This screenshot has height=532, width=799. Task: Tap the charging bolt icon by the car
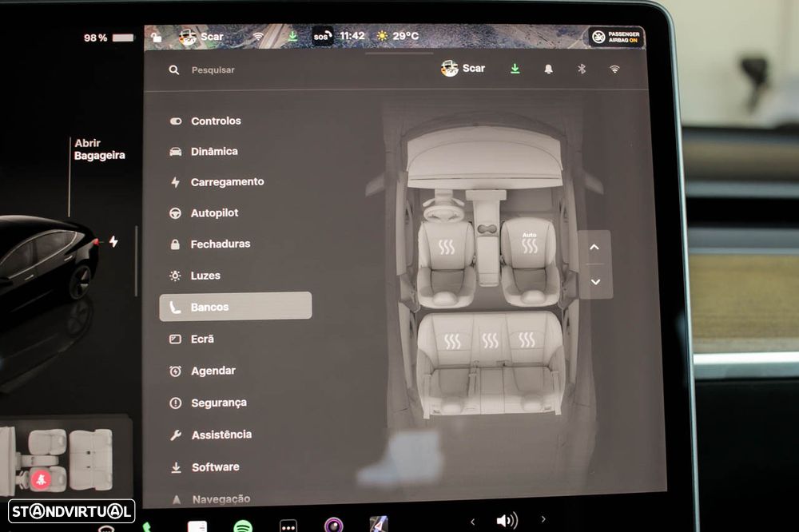click(113, 241)
